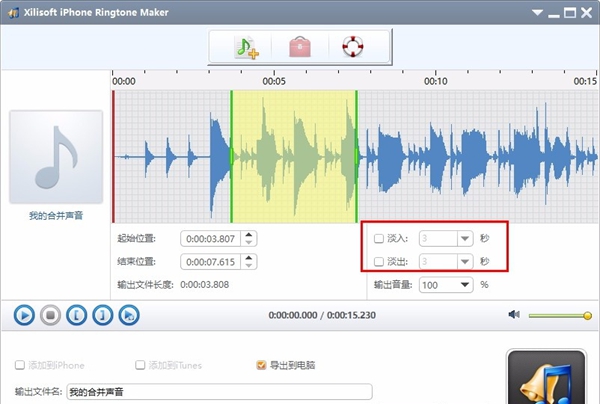Enable the 淡入 fade-in checkbox
Viewport: 600px width, 404px height.
click(x=378, y=239)
